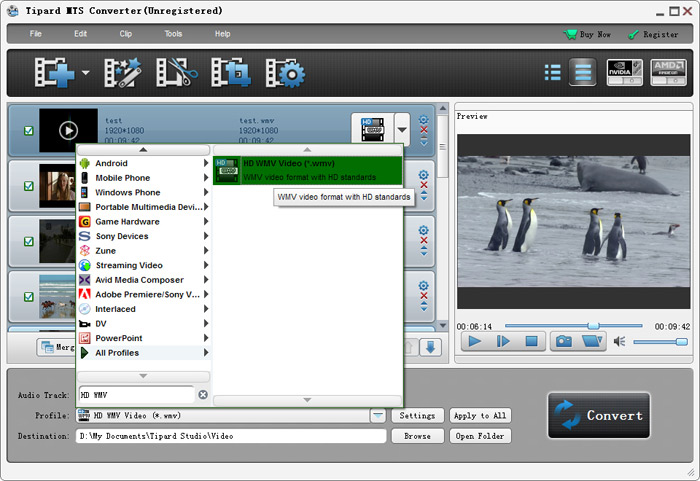Select All Profiles category

(x=144, y=353)
